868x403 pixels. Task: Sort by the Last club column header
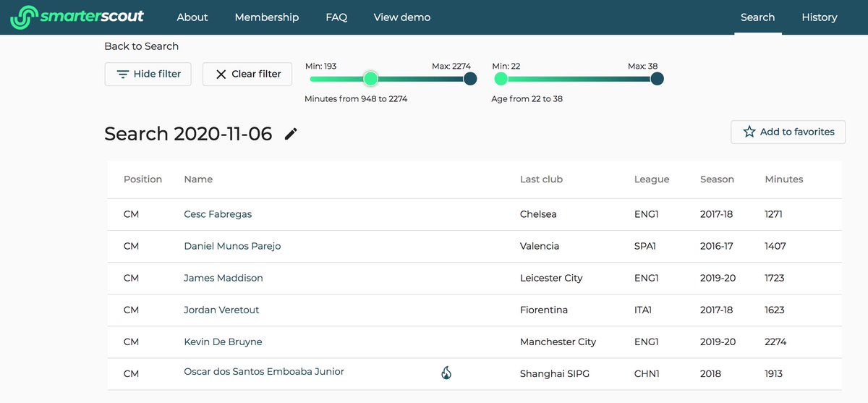click(x=541, y=179)
